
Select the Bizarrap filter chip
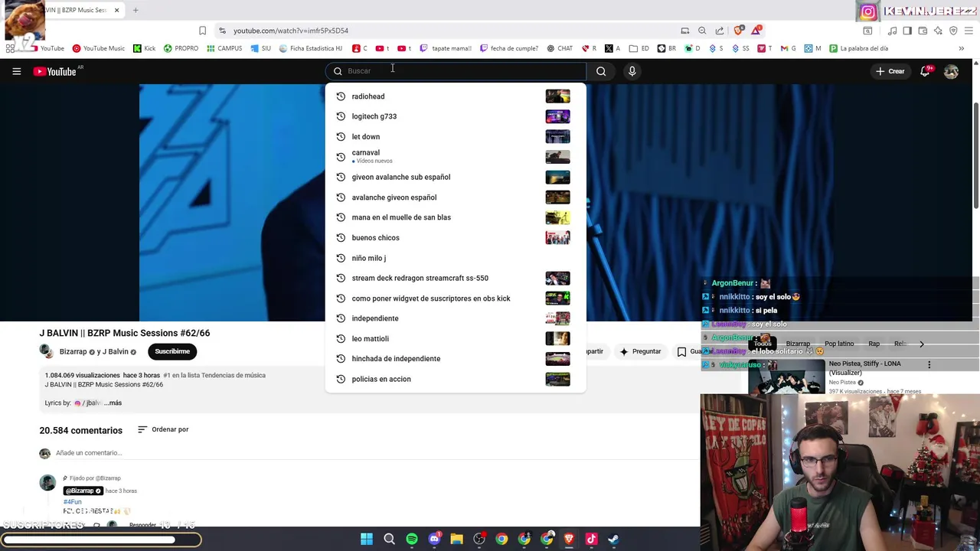(798, 344)
